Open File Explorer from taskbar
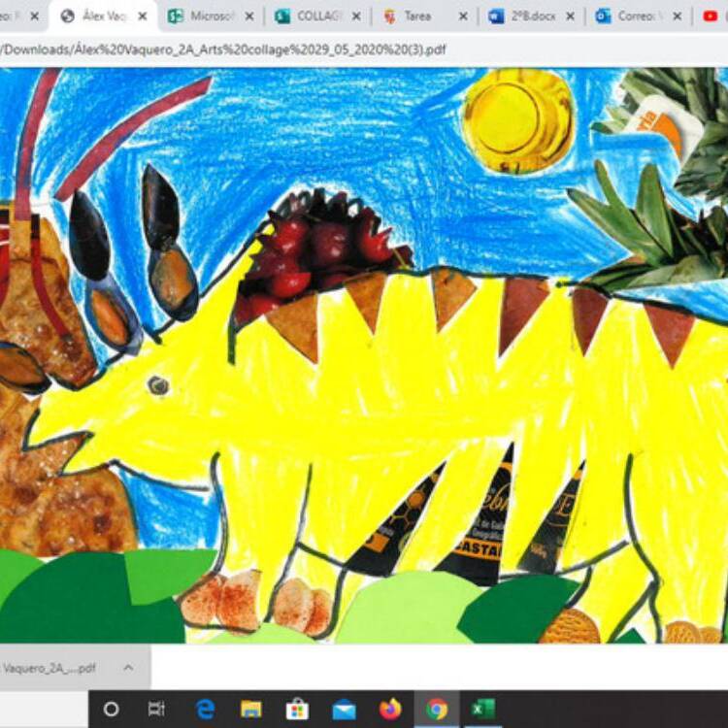728x728 pixels. pyautogui.click(x=251, y=709)
